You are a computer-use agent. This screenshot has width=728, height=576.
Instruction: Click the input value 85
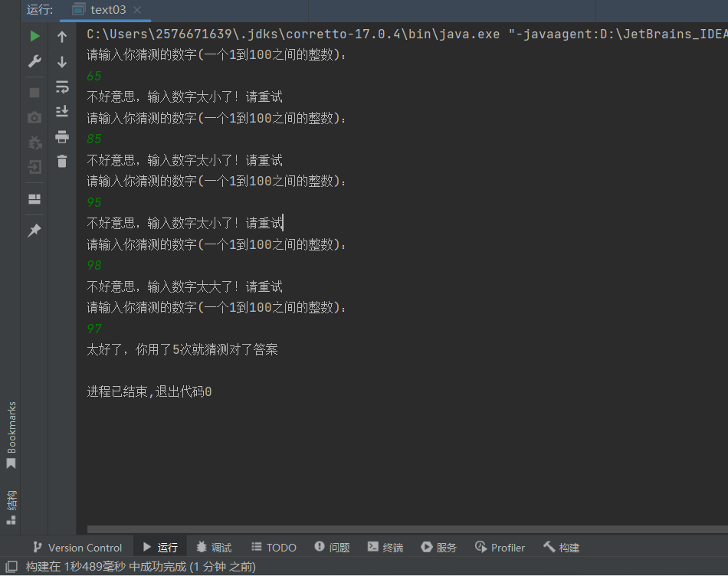[94, 139]
